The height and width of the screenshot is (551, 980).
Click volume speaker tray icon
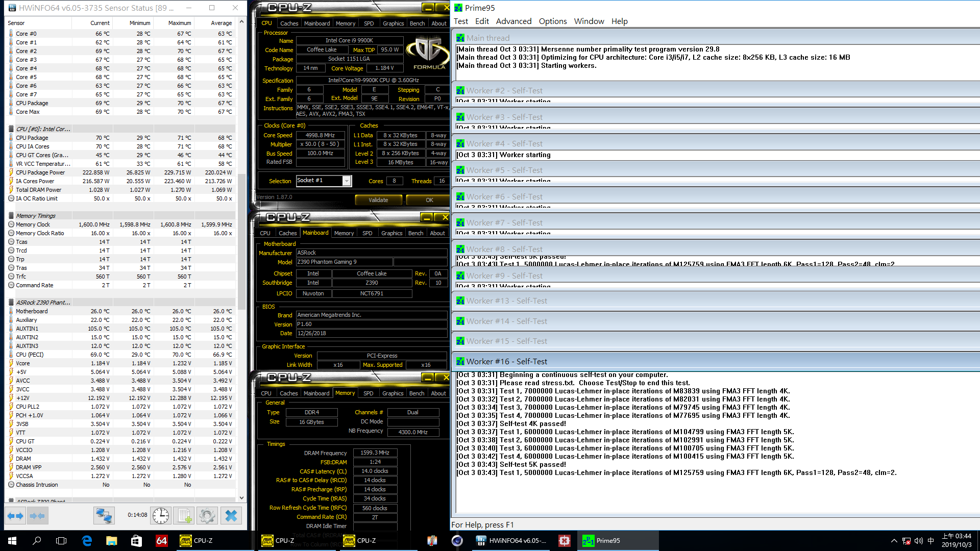point(918,541)
